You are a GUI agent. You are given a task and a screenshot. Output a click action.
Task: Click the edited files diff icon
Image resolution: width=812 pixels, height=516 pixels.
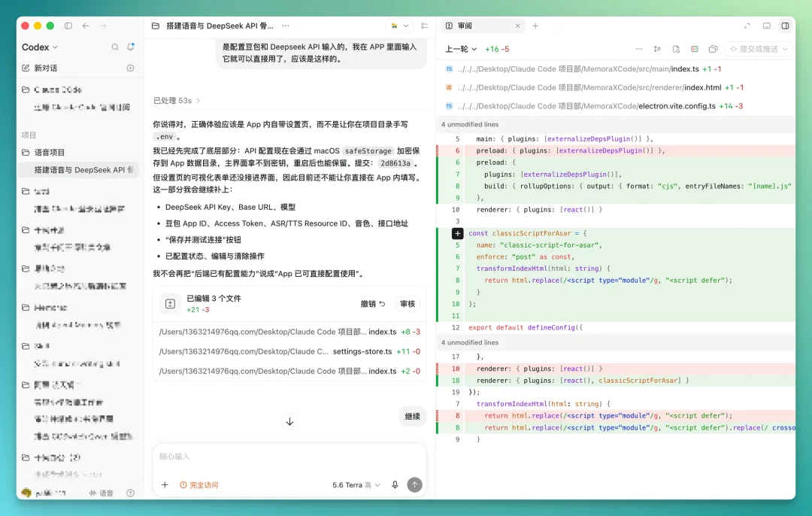click(171, 304)
